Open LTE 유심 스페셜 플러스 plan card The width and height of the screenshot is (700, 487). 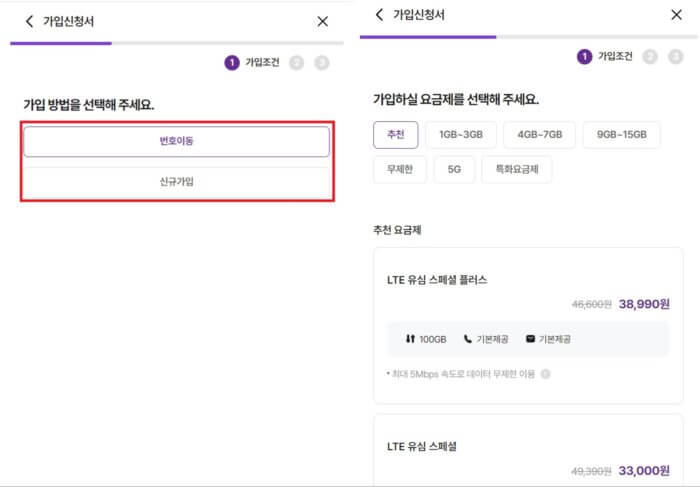[x=528, y=325]
